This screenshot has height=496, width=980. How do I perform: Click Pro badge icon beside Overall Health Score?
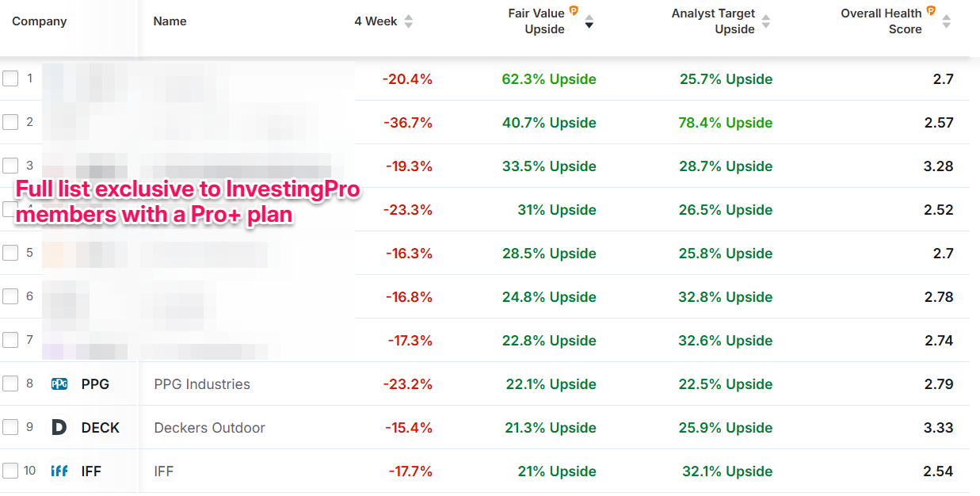tap(931, 11)
